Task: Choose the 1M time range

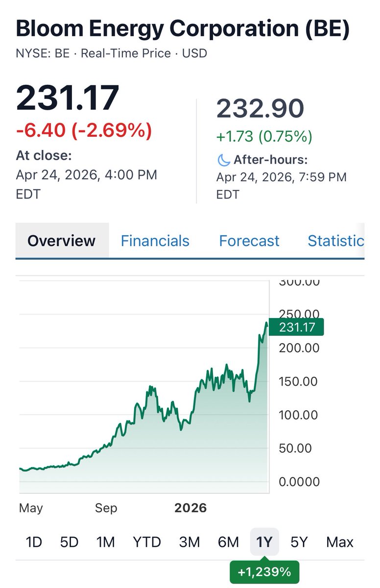Action: [x=105, y=542]
